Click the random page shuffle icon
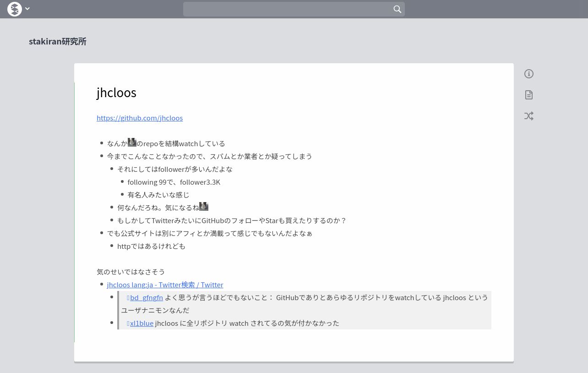 [529, 116]
